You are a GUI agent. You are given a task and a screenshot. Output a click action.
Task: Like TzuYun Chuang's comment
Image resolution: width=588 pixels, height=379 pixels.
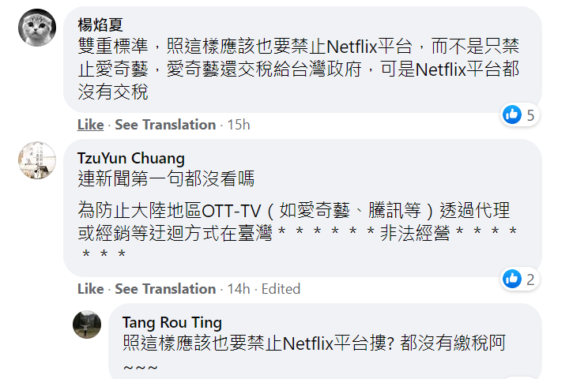pos(90,289)
